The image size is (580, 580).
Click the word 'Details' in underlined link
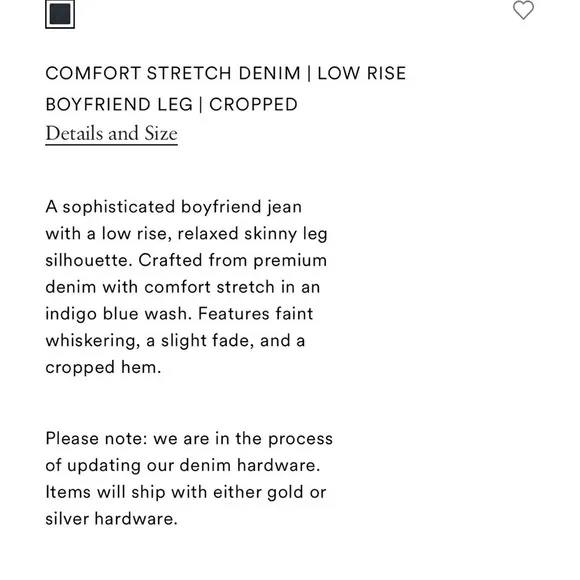coord(74,134)
